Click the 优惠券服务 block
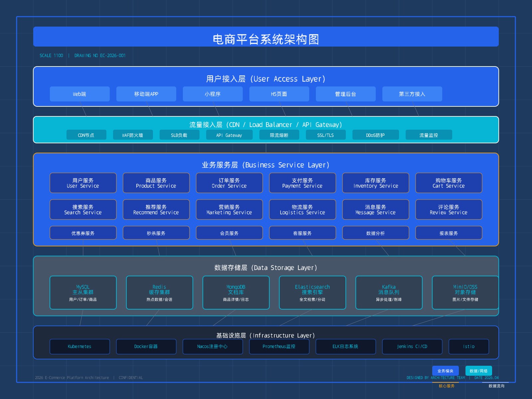 [83, 233]
